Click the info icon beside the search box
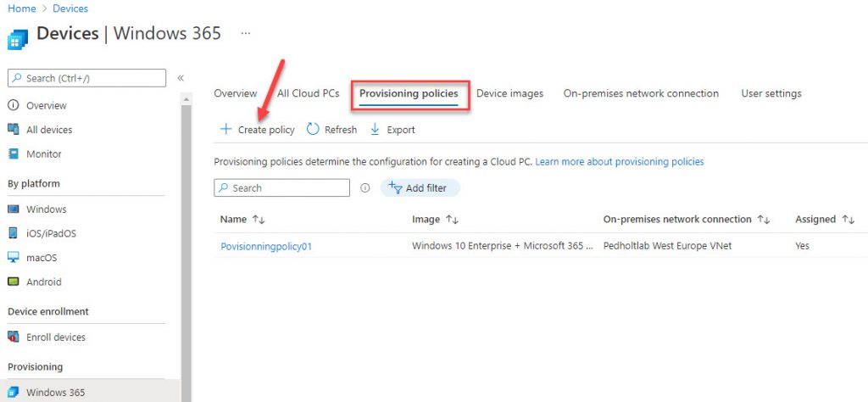868x402 pixels. pos(364,187)
